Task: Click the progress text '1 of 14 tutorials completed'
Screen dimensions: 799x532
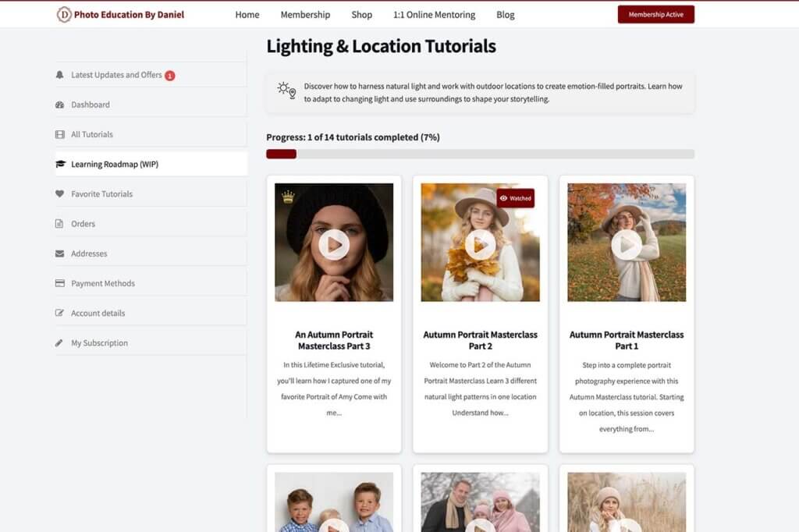Action: (x=363, y=137)
